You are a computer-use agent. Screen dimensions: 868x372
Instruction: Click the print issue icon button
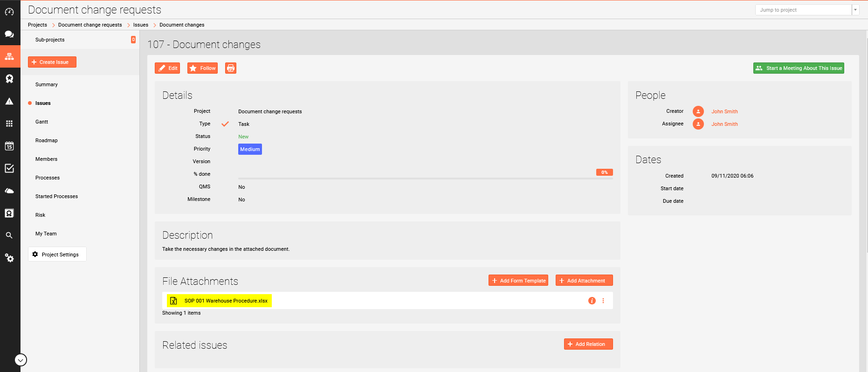(x=230, y=68)
